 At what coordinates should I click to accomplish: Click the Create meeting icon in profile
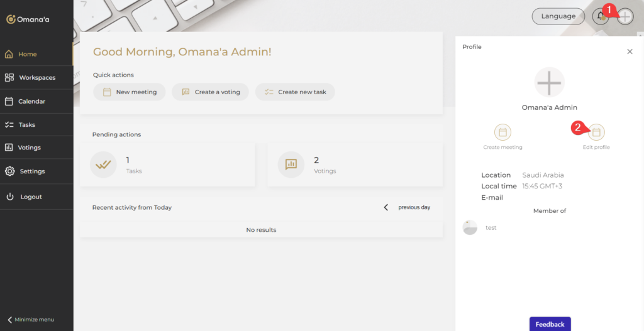click(x=502, y=132)
